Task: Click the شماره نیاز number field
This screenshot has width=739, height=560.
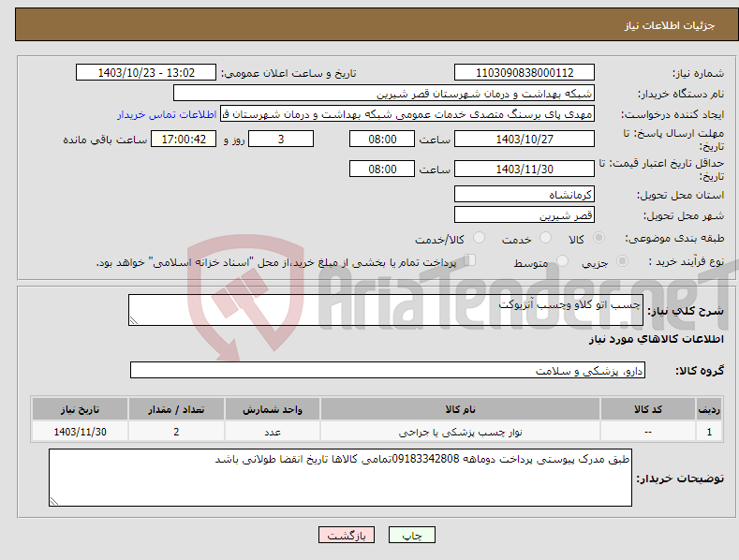Action: coord(525,73)
